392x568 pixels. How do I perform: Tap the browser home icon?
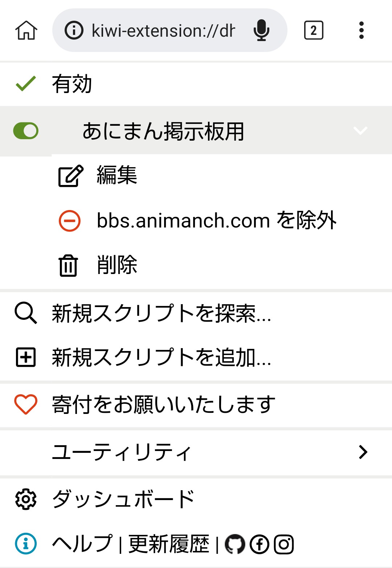pos(26,30)
